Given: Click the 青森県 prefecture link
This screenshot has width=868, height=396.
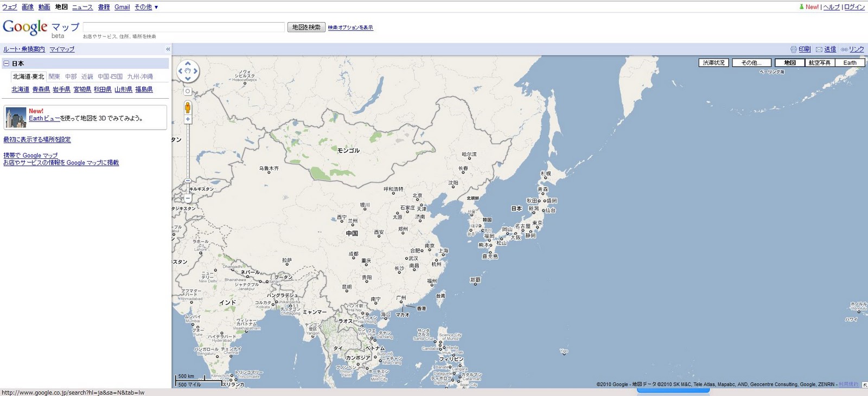Looking at the screenshot, I should pos(41,90).
